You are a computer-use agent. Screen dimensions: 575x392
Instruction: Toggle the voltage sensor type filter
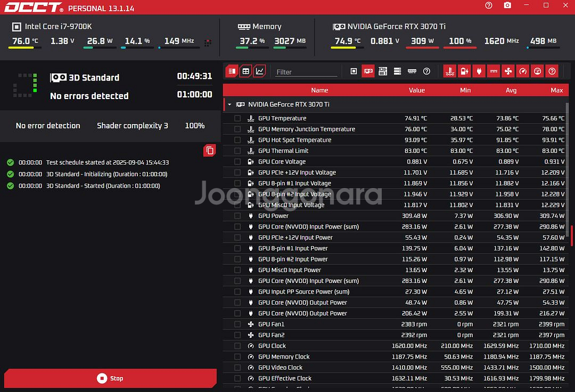pyautogui.click(x=465, y=71)
